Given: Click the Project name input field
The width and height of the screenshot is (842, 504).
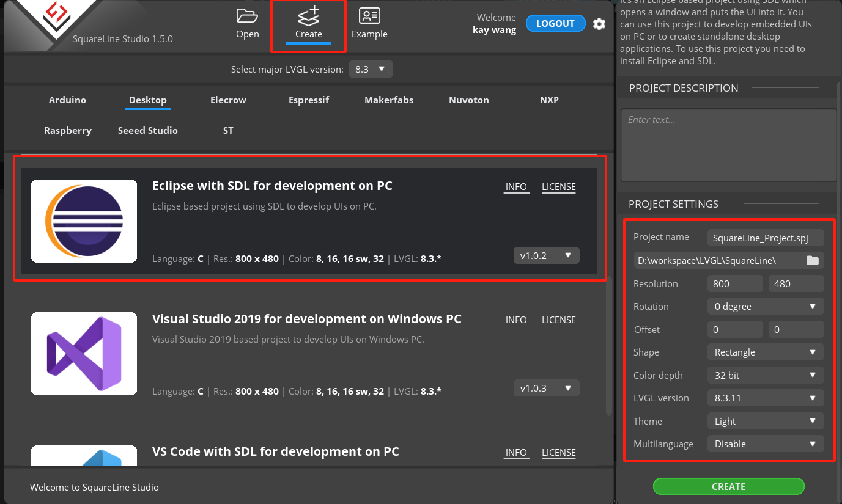Looking at the screenshot, I should coord(766,238).
